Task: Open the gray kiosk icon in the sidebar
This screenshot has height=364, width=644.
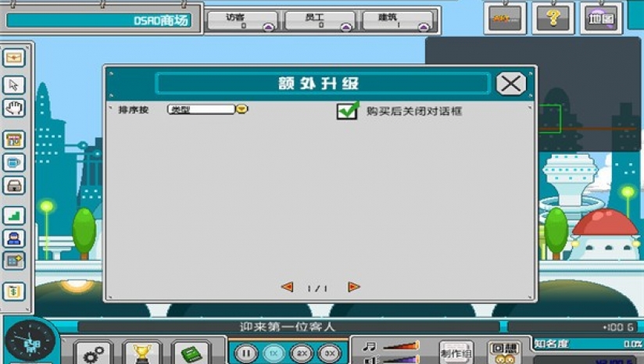Action: coord(14,186)
